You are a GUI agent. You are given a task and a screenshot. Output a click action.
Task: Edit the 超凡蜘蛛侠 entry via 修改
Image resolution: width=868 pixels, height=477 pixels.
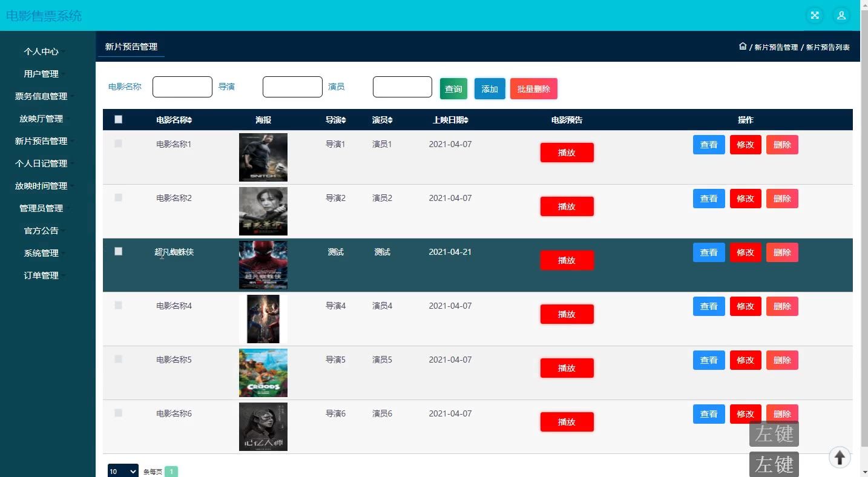coord(746,252)
